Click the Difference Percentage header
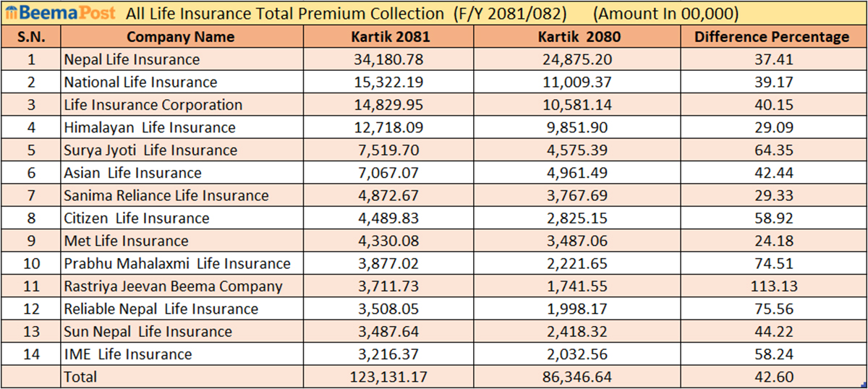868x389 pixels. click(x=772, y=37)
